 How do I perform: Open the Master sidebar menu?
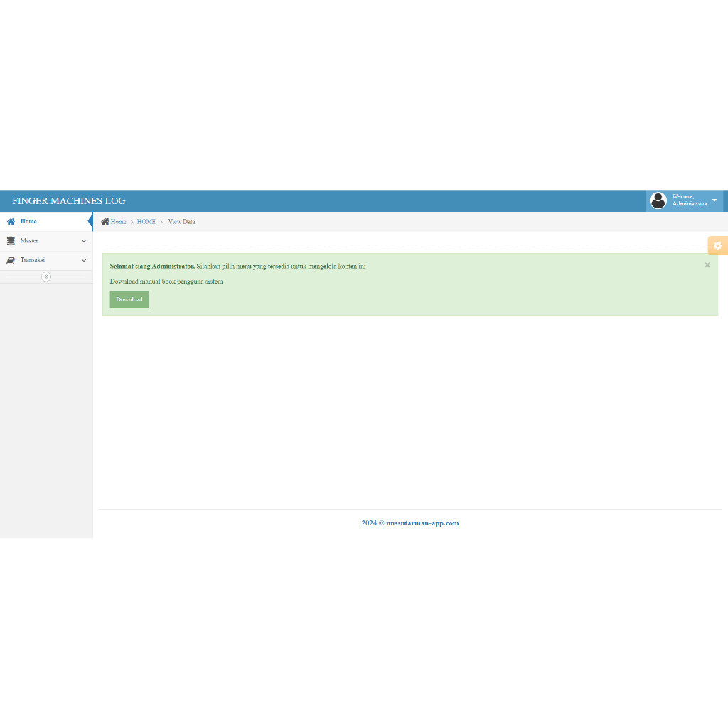[46, 241]
